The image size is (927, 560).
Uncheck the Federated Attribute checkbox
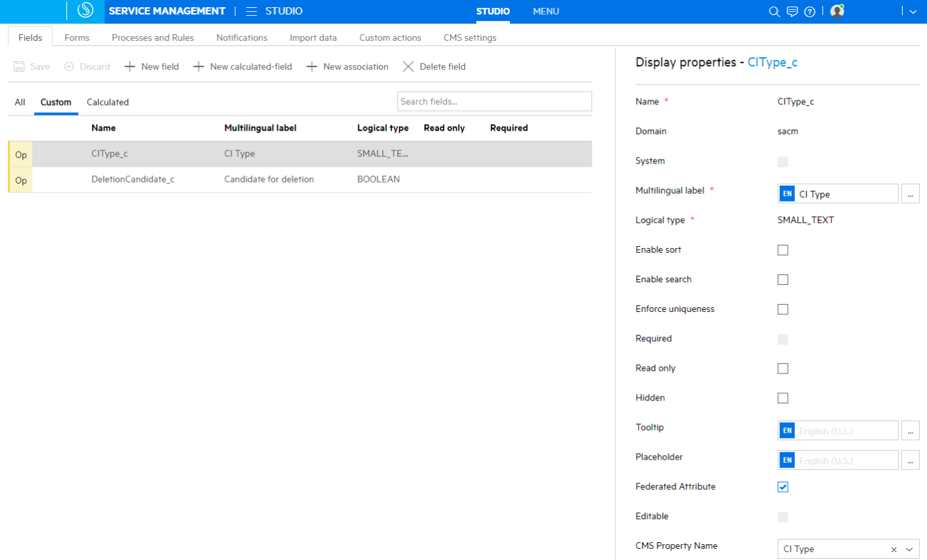[x=782, y=486]
